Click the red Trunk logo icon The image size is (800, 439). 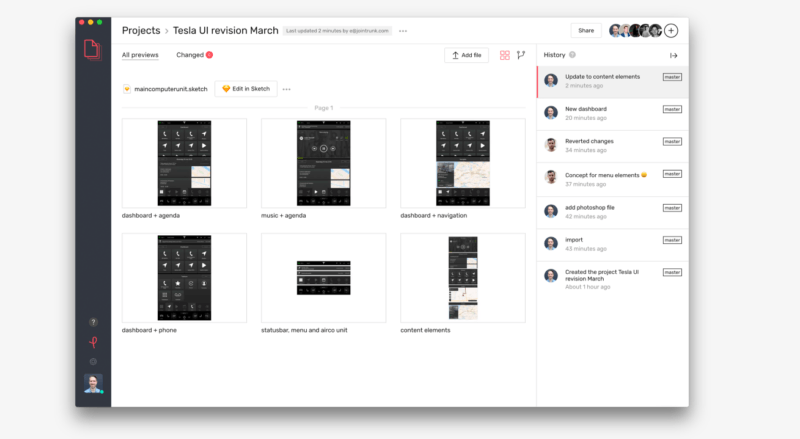coord(93,342)
